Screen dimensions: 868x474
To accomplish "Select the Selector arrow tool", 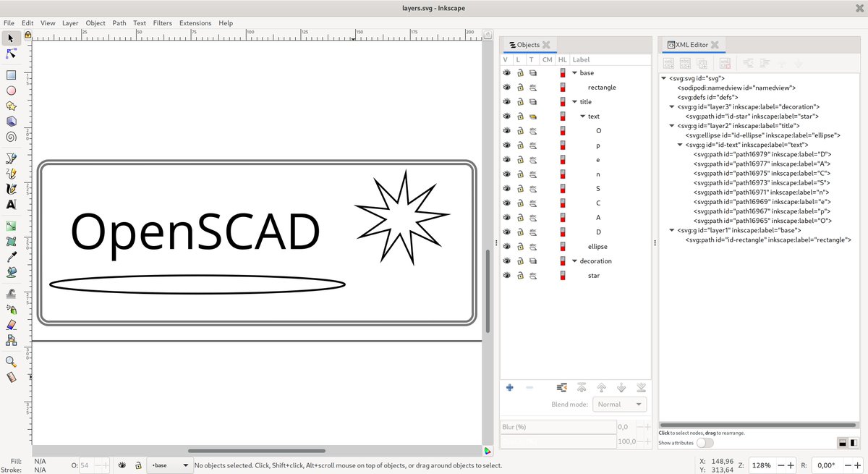I will [x=11, y=38].
